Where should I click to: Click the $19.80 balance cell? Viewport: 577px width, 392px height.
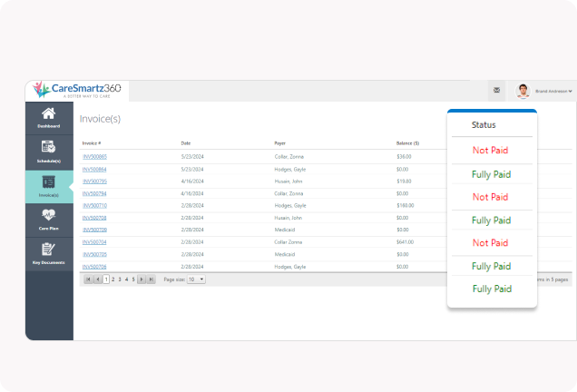point(404,181)
